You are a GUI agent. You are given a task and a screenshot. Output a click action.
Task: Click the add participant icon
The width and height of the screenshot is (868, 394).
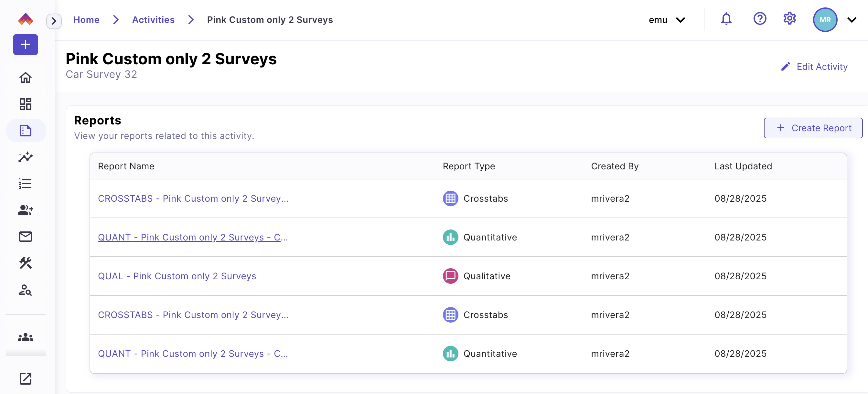pyautogui.click(x=25, y=210)
